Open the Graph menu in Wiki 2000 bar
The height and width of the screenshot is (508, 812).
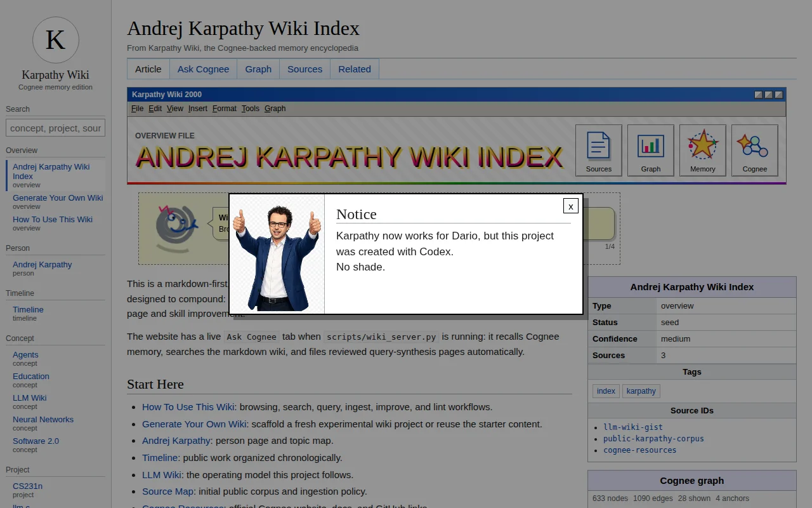[x=275, y=109]
